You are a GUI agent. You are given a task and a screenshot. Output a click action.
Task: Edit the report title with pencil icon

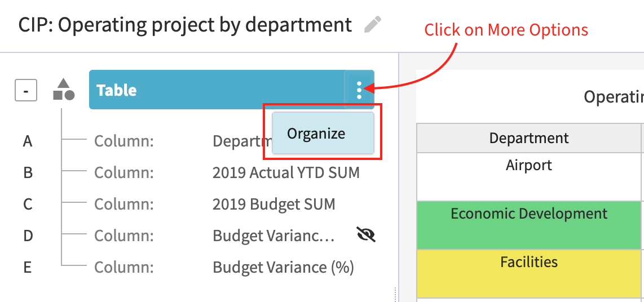point(373,25)
